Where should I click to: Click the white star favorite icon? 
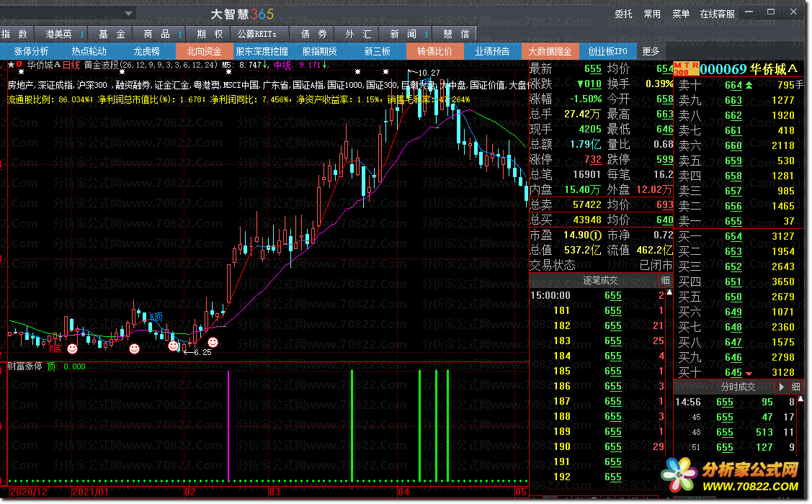(x=11, y=65)
